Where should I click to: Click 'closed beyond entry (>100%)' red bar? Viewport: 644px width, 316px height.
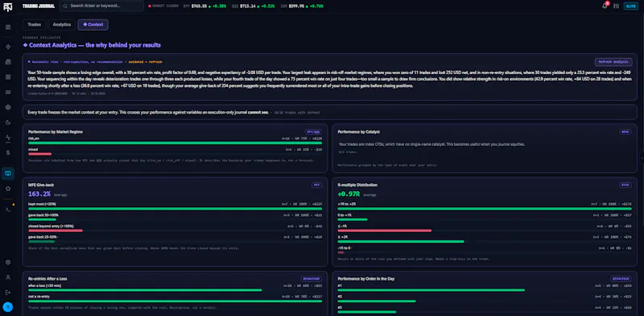click(x=56, y=231)
